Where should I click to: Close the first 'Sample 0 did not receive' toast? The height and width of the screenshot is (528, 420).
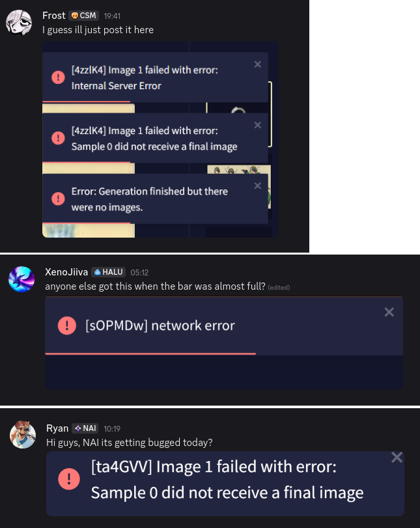tap(258, 125)
